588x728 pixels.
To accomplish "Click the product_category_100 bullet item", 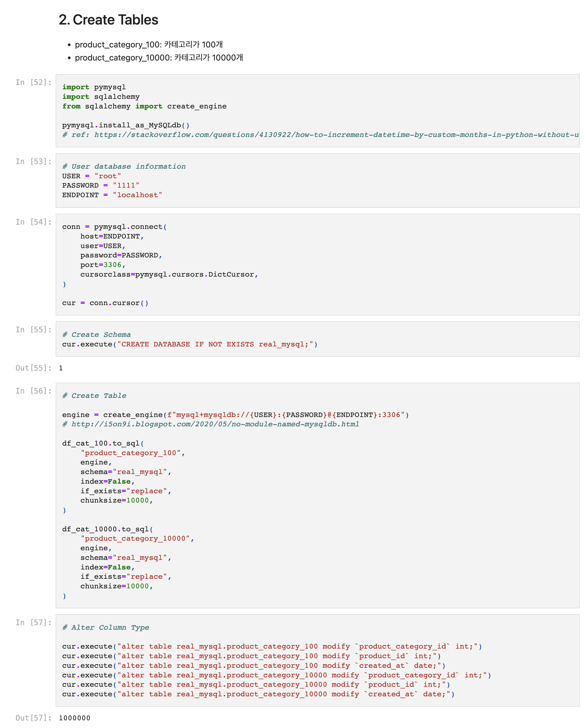I will coord(149,45).
